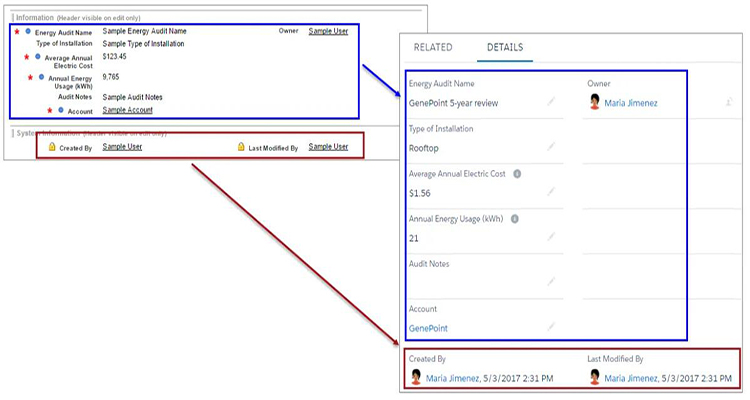The width and height of the screenshot is (750, 400).
Task: Select the '$1.56' cost value
Action: coord(419,193)
